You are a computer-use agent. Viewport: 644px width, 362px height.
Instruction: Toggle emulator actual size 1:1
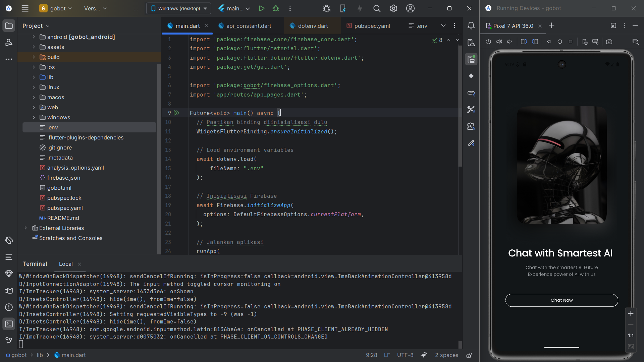[x=631, y=336]
